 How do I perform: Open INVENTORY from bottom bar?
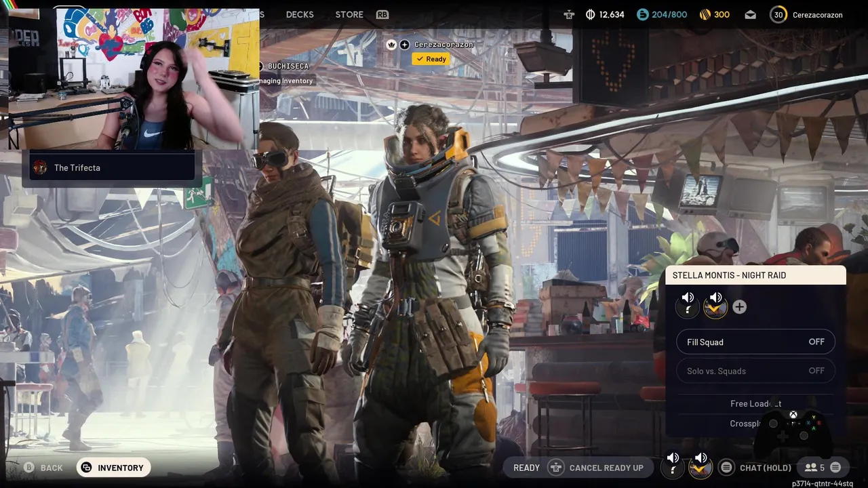tap(113, 468)
